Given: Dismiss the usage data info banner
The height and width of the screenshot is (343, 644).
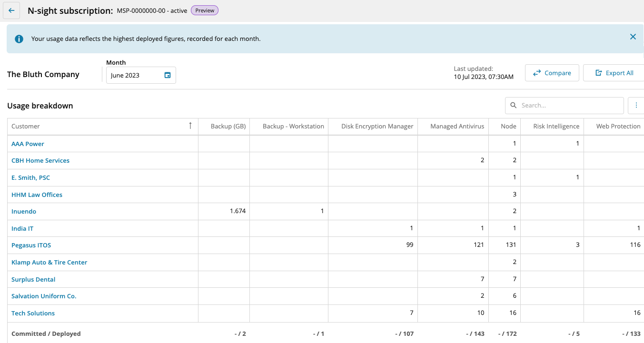Looking at the screenshot, I should (x=633, y=37).
